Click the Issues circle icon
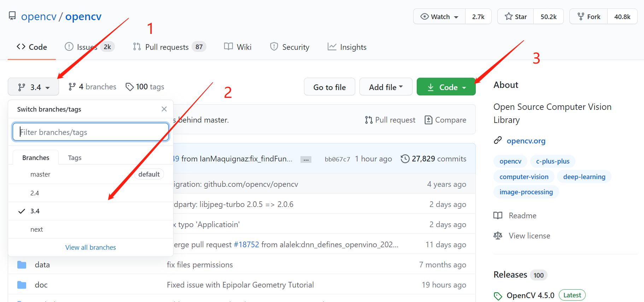Image resolution: width=644 pixels, height=302 pixels. pyautogui.click(x=69, y=47)
